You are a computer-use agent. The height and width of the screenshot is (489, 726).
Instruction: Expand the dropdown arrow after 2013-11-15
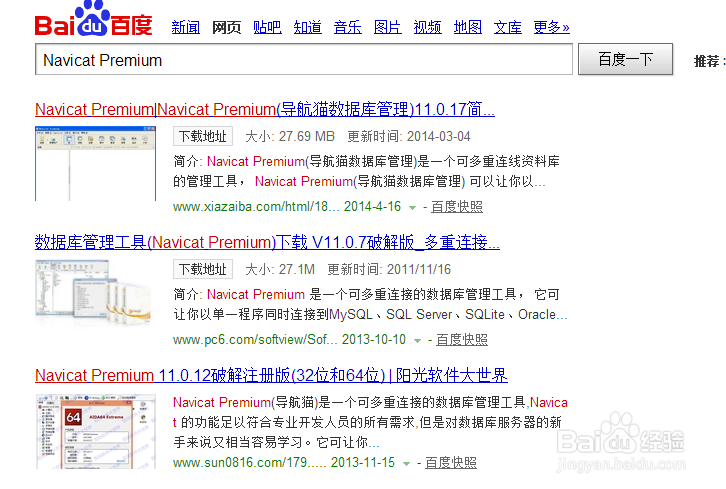[x=407, y=464]
